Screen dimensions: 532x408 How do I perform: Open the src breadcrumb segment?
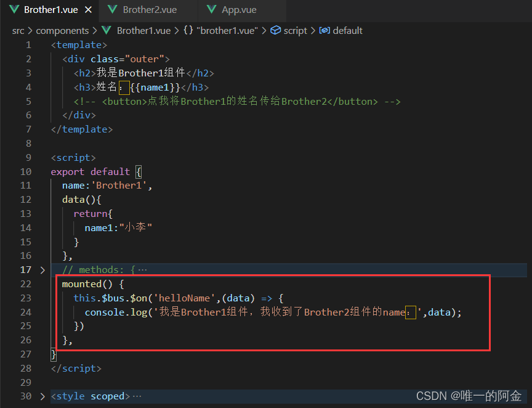click(x=18, y=31)
